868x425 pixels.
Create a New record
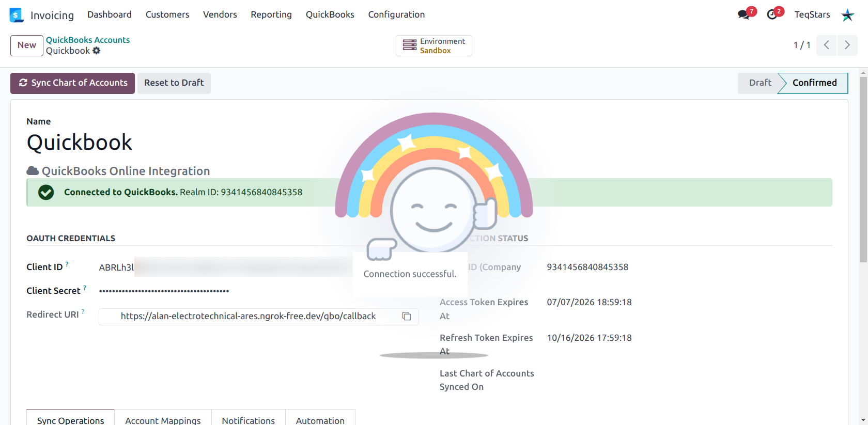pyautogui.click(x=27, y=45)
